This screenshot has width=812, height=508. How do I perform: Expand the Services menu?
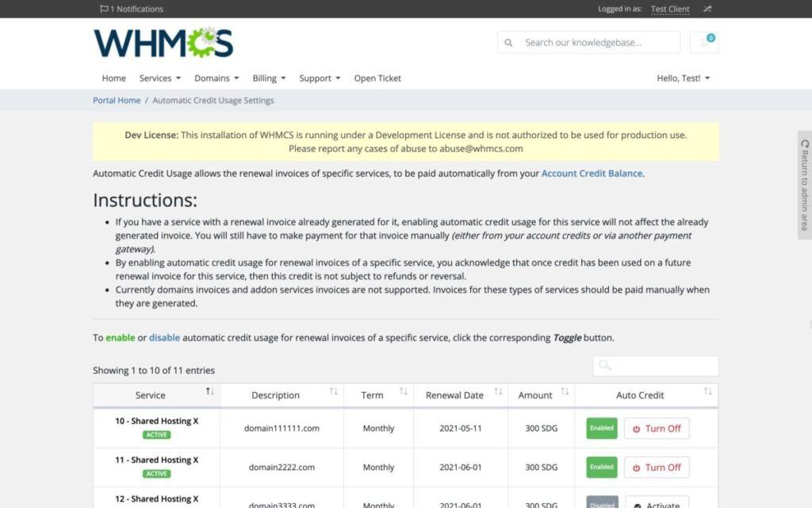160,79
